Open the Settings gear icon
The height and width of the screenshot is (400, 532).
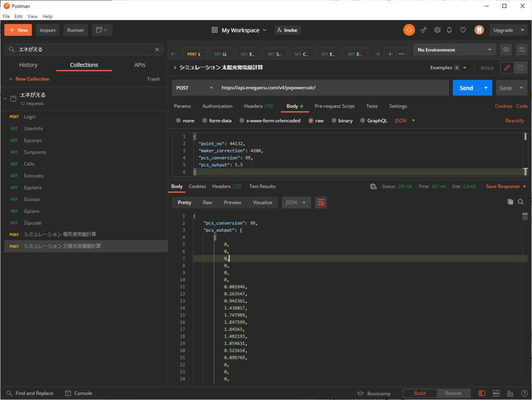pos(437,30)
